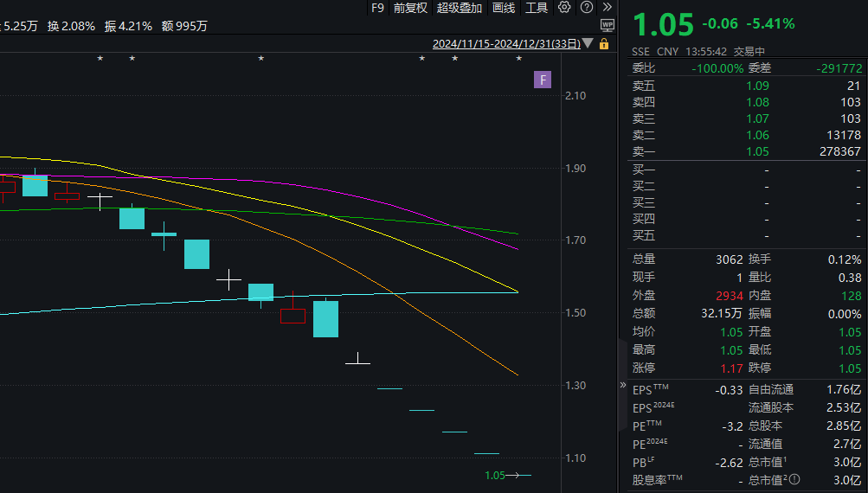The image size is (868, 493).
Task: Click the large cyan candle near 1.50
Action: 325,318
